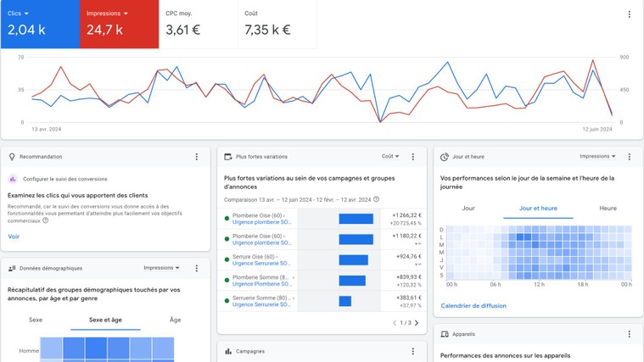Open Impressions dropdown in Données démographiques
This screenshot has width=644, height=362.
161,268
